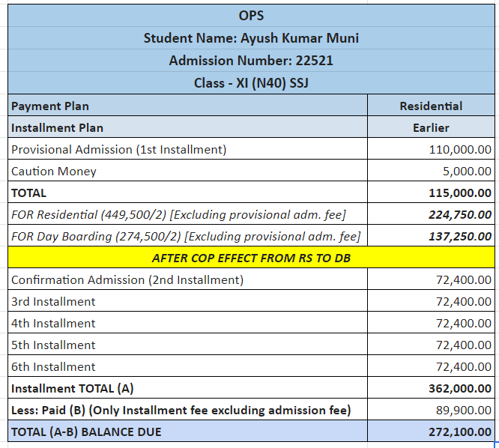
Task: Click the 115,000.00 total value cell
Action: 431,193
